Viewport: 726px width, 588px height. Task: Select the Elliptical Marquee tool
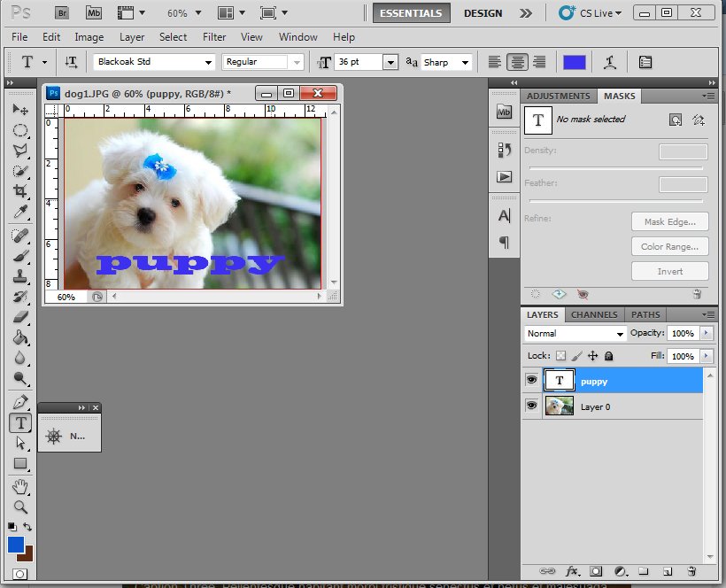(19, 130)
